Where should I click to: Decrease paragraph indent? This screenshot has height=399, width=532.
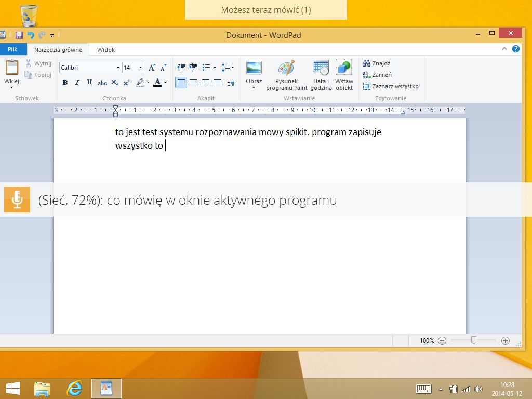pyautogui.click(x=181, y=67)
